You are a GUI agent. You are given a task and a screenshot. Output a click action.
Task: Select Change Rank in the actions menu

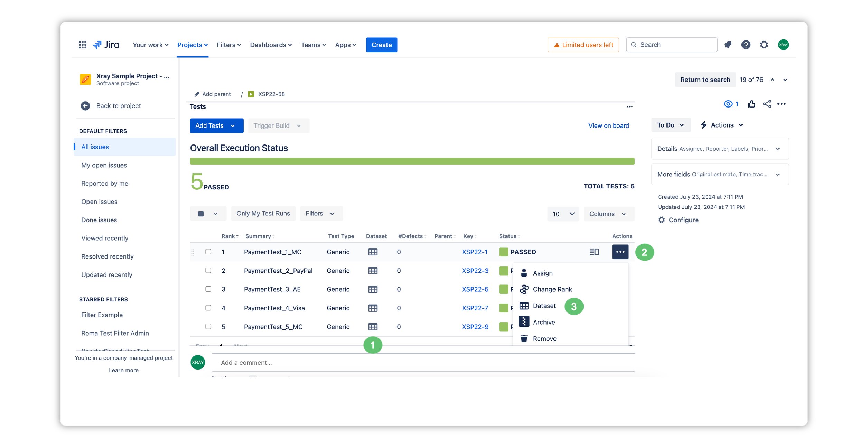[552, 289]
